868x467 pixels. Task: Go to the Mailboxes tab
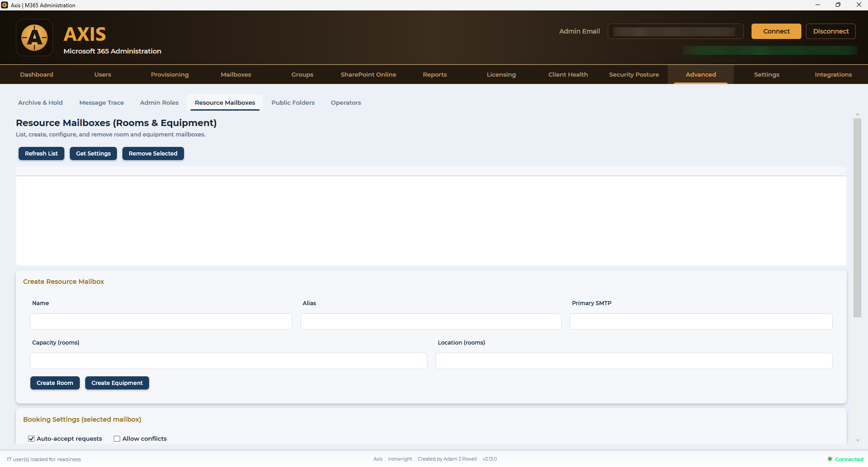pyautogui.click(x=236, y=74)
